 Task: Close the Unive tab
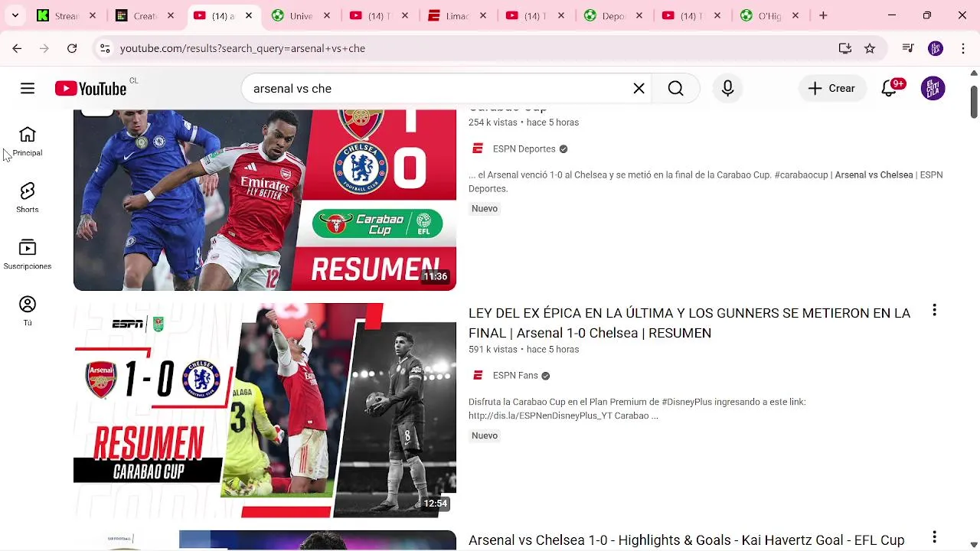coord(327,15)
